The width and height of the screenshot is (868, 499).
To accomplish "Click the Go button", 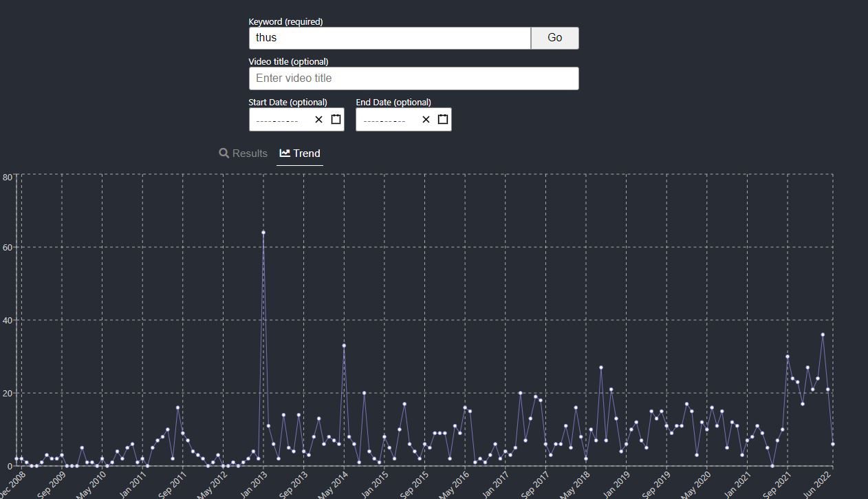I will click(555, 39).
